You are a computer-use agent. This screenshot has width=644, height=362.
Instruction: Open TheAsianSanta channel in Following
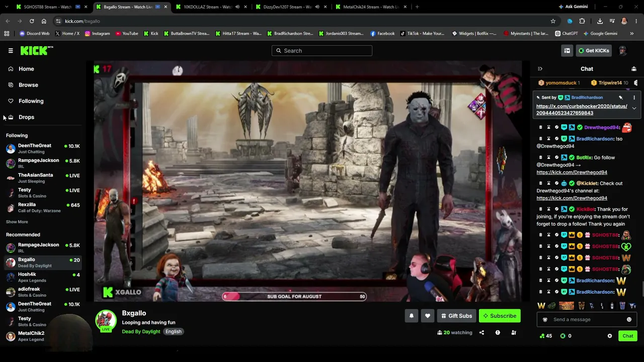click(43, 177)
